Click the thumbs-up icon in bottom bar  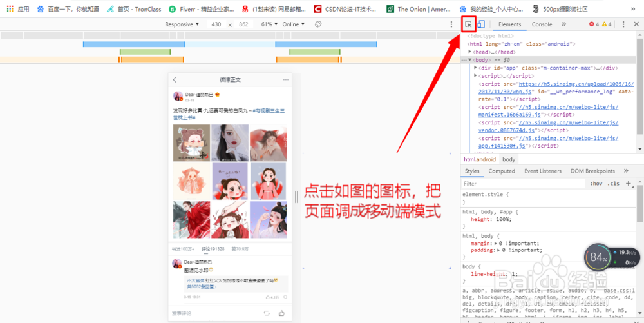[281, 313]
